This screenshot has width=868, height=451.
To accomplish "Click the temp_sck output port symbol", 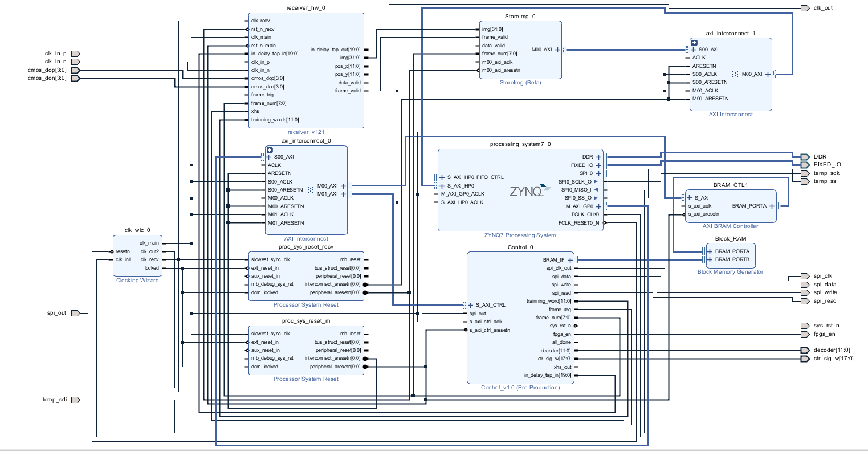I will tap(805, 173).
